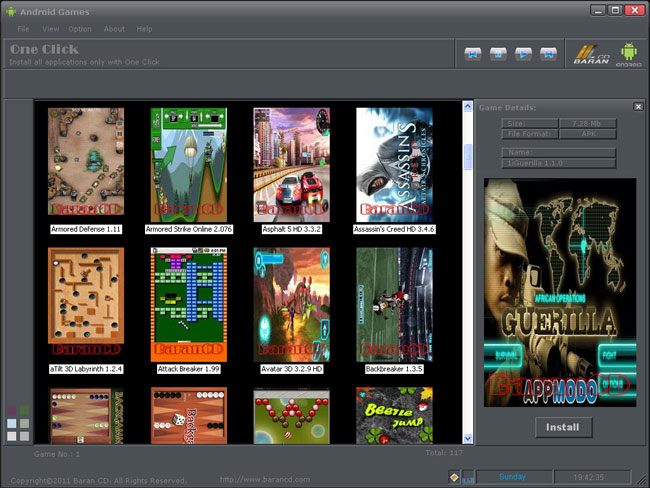The width and height of the screenshot is (650, 488).
Task: Click the green Android robot logo in toolbar
Action: click(x=629, y=54)
